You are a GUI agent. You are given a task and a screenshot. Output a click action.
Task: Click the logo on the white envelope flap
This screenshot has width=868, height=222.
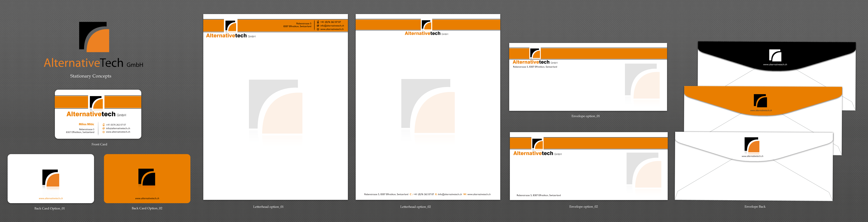[752, 145]
